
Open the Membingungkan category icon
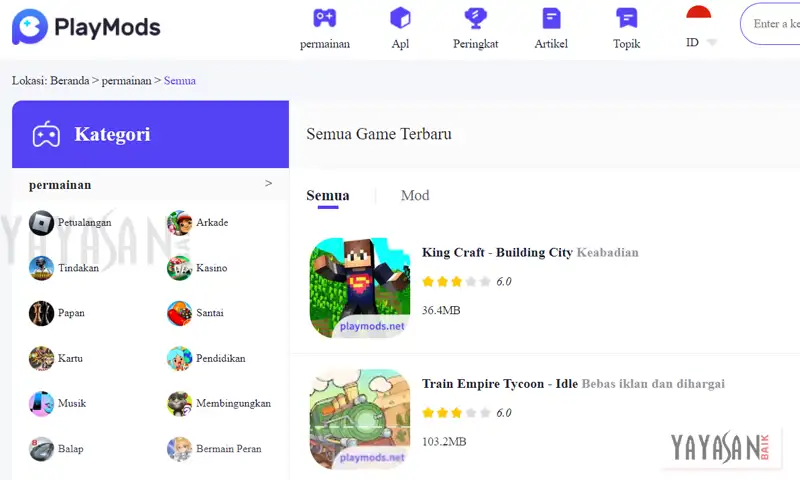pos(180,403)
